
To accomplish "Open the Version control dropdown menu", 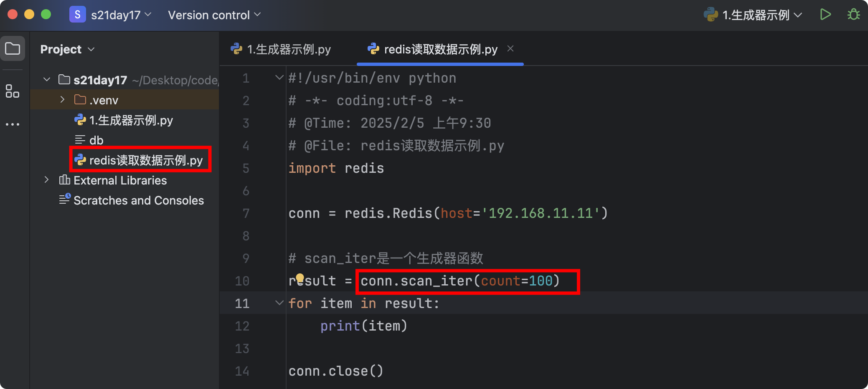I will pos(214,15).
